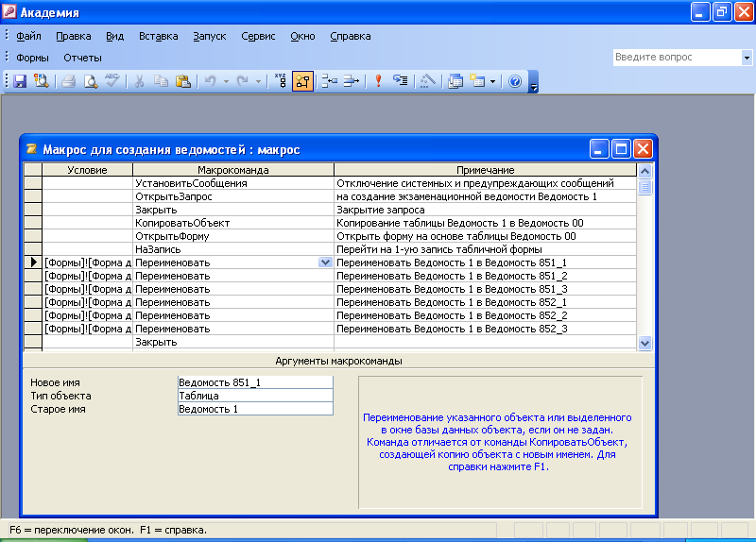The image size is (756, 542).
Task: Open the Undo history dropdown arrow
Action: click(226, 81)
